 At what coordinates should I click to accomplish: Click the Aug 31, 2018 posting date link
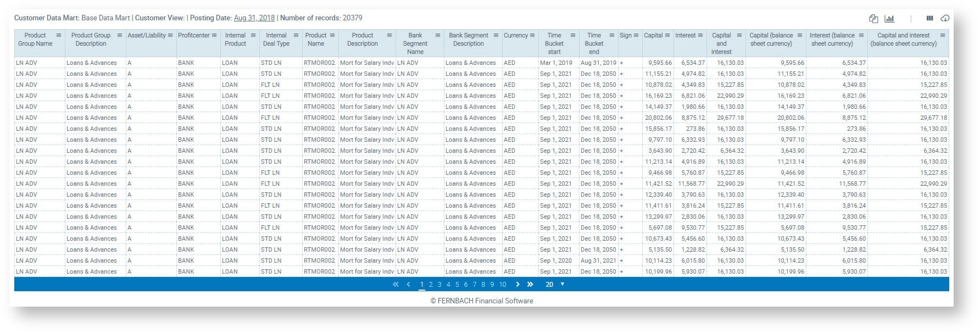coord(254,18)
